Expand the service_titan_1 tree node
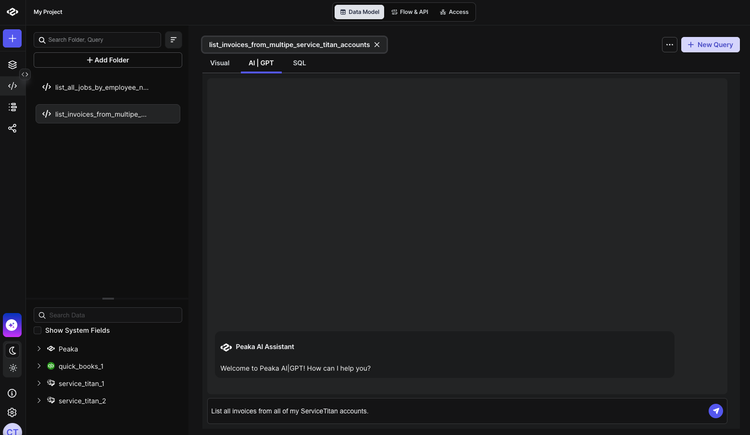 click(x=39, y=383)
